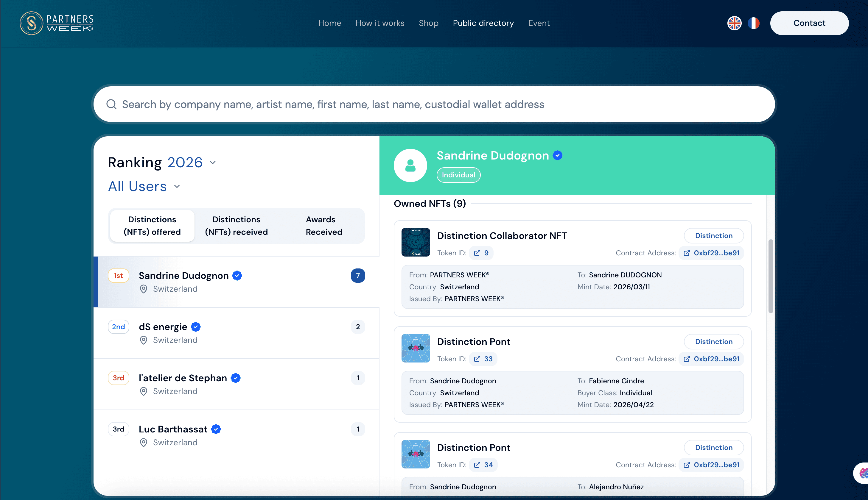Image resolution: width=868 pixels, height=500 pixels.
Task: Click verified badge beside Luc Barthassat
Action: (x=216, y=429)
